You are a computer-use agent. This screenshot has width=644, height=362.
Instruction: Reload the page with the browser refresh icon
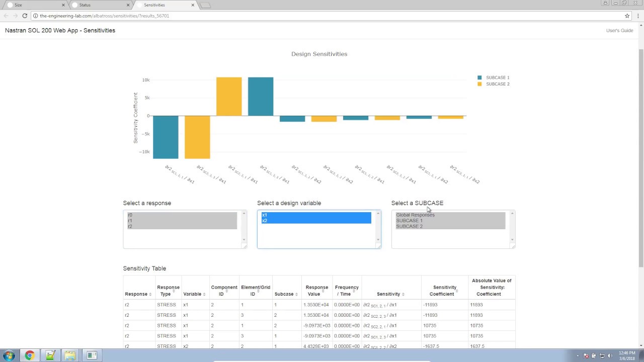(25, 16)
